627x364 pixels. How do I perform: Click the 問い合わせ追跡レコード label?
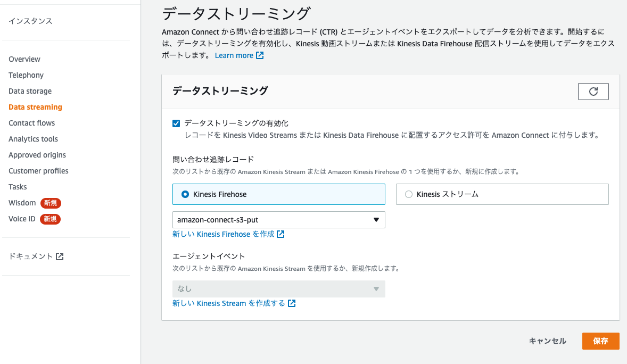point(213,160)
